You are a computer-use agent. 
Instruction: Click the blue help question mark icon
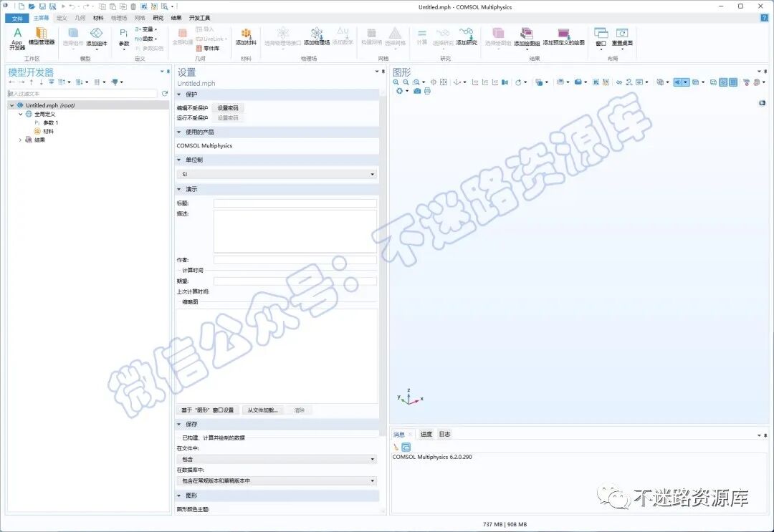pyautogui.click(x=764, y=18)
